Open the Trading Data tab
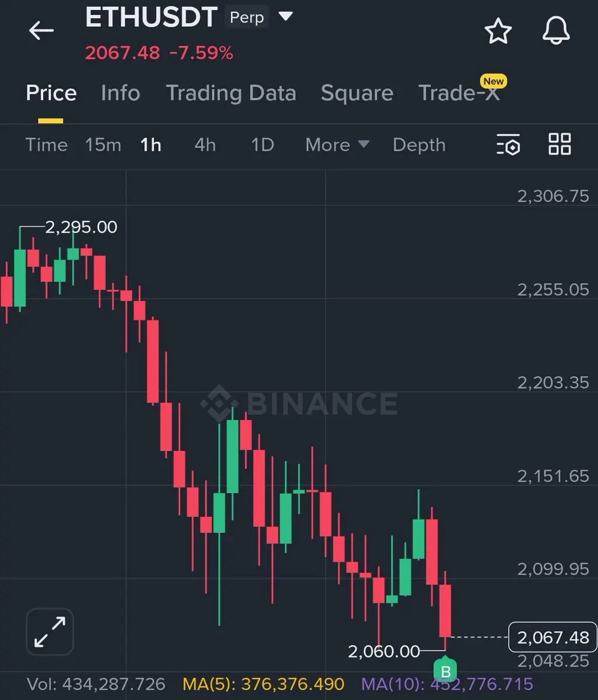The height and width of the screenshot is (700, 598). tap(231, 93)
